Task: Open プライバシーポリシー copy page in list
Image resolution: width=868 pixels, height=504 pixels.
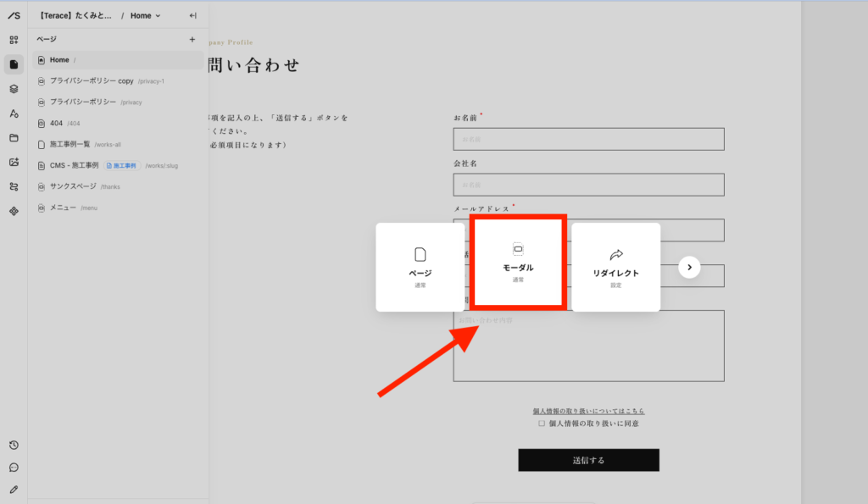Action: tap(92, 81)
